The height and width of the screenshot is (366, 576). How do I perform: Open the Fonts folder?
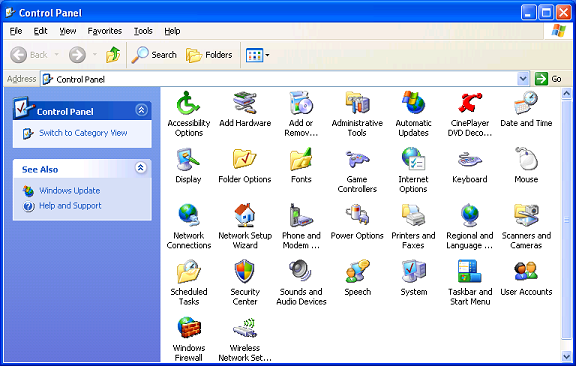point(301,159)
